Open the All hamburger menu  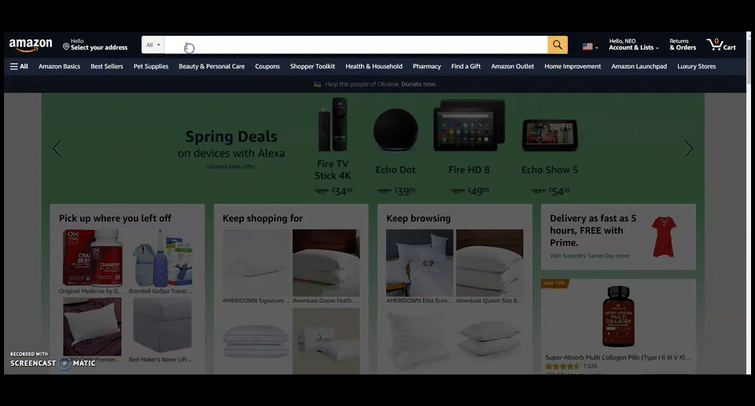tap(19, 66)
